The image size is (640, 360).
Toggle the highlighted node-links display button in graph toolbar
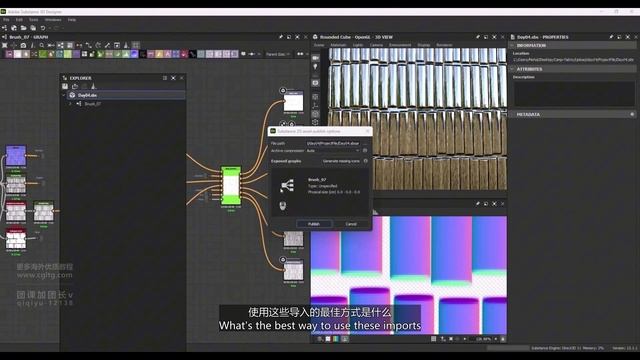[x=60, y=45]
